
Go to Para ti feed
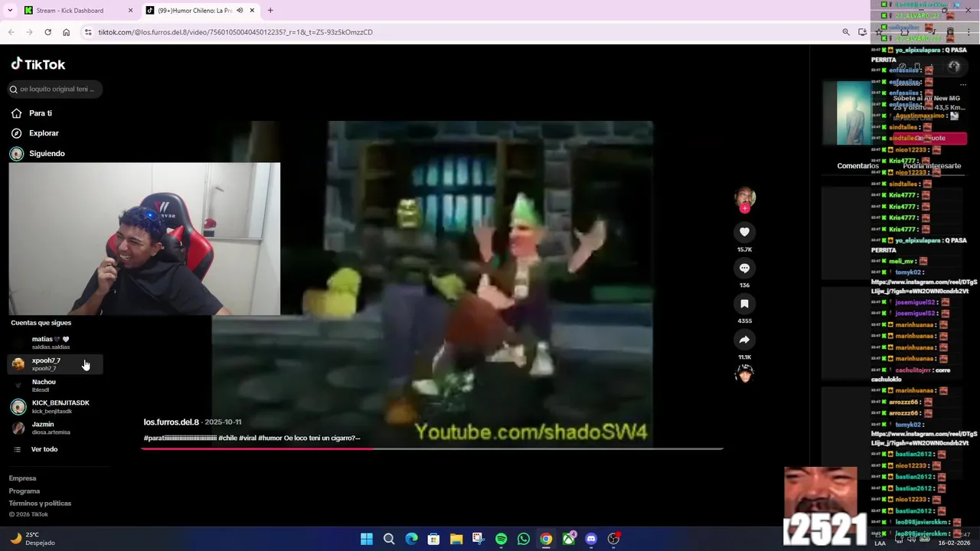[x=41, y=113]
